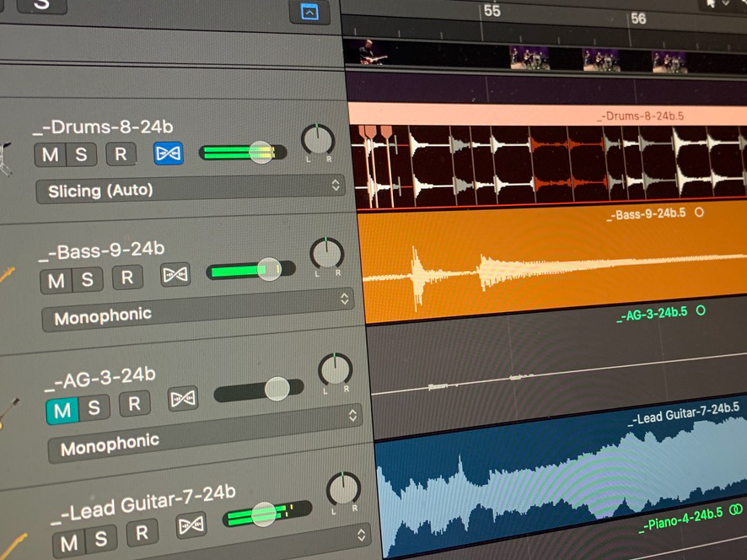
Task: Click the Lead Guitar-7-24b track instrument icon
Action: [x=13, y=547]
